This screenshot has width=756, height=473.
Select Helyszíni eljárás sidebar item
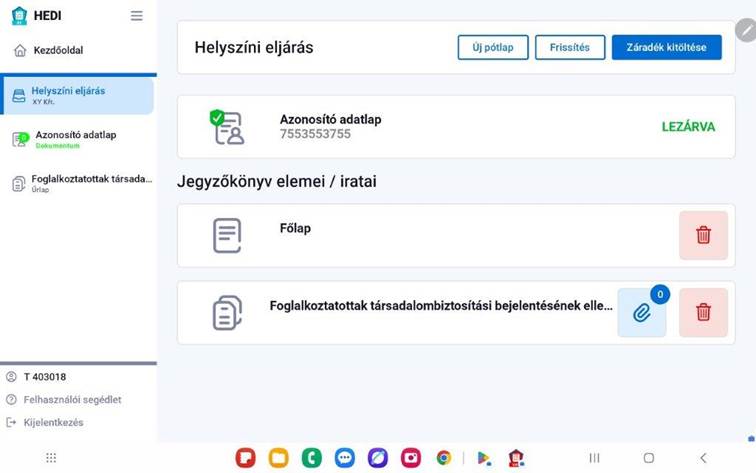tap(77, 95)
